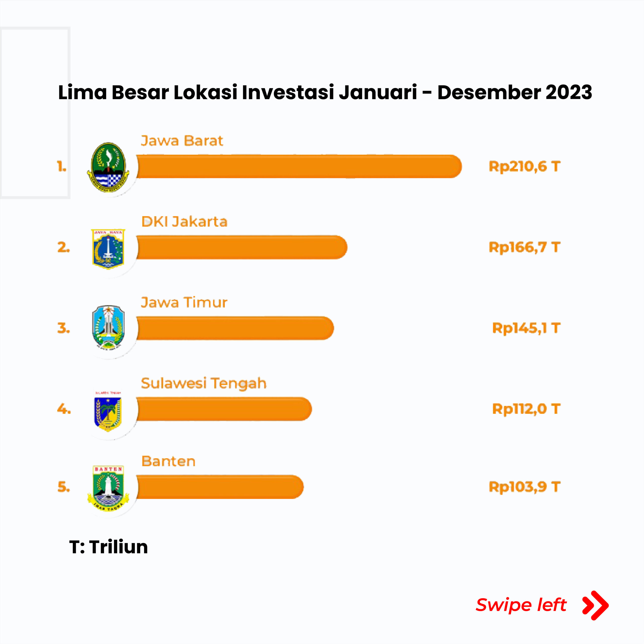The height and width of the screenshot is (644, 644).
Task: Click the Banten orange bar
Action: point(220,487)
